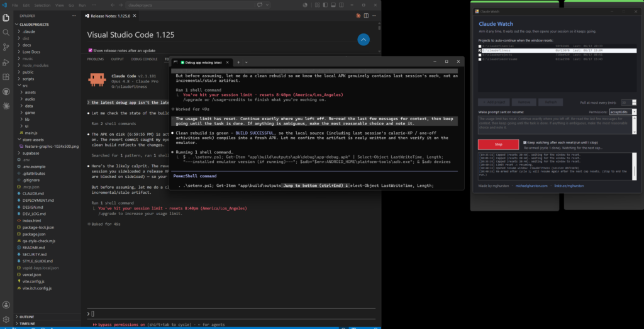Uncheck the G:\claudefitness project in Claude Watch
Image resolution: width=644 pixels, height=329 pixels.
[x=480, y=50]
